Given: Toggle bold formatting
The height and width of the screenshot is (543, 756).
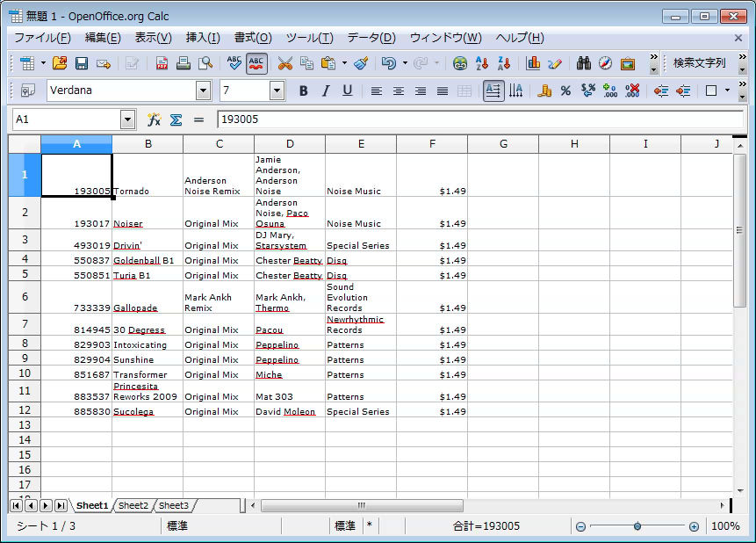Looking at the screenshot, I should (x=303, y=90).
